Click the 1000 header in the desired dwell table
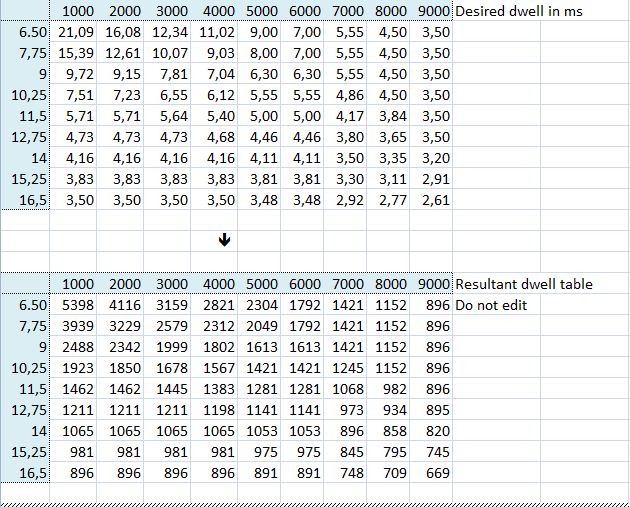The height and width of the screenshot is (507, 630). [79, 12]
